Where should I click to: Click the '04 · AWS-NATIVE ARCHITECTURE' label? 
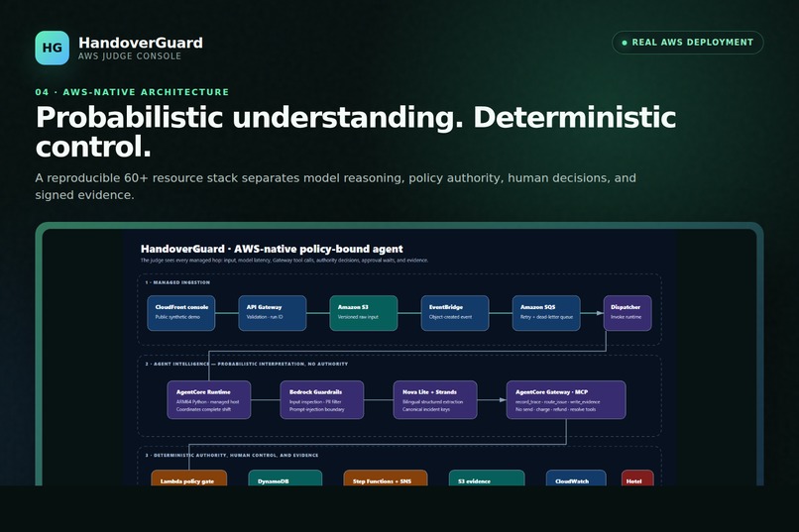click(x=132, y=92)
